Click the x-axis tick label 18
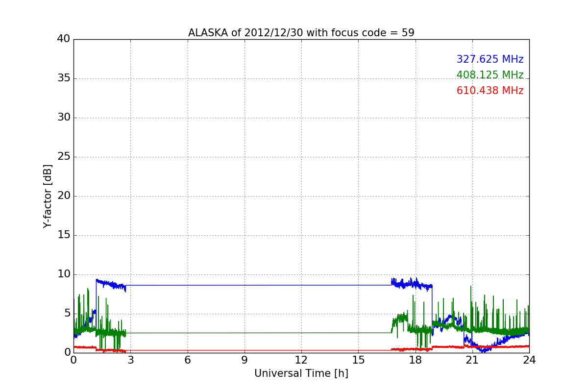Image resolution: width=588 pixels, height=392 pixels. click(416, 360)
